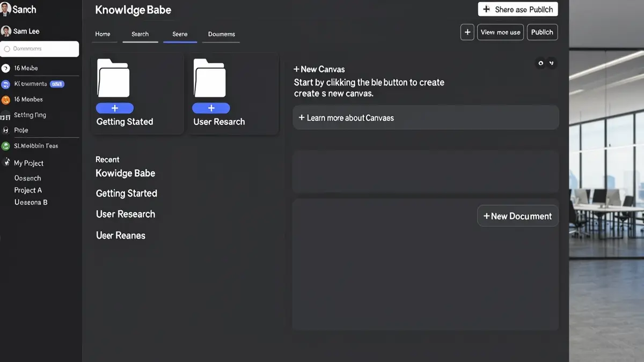The width and height of the screenshot is (644, 362).
Task: Click the "Sanch" workspace name
Action: tap(25, 10)
